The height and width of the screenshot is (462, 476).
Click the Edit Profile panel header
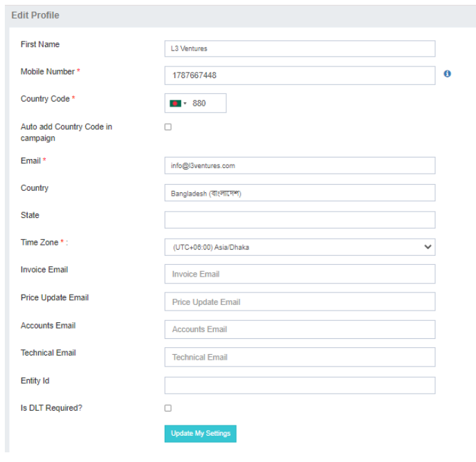[35, 15]
